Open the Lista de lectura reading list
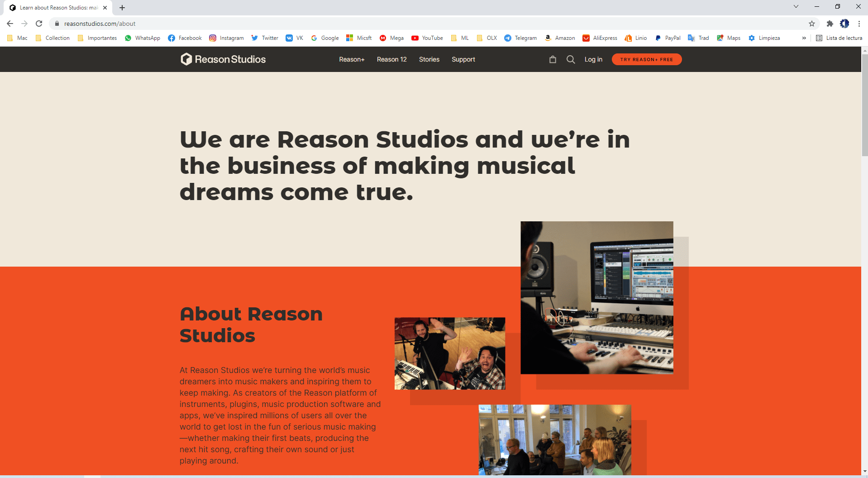868x478 pixels. tap(839, 38)
